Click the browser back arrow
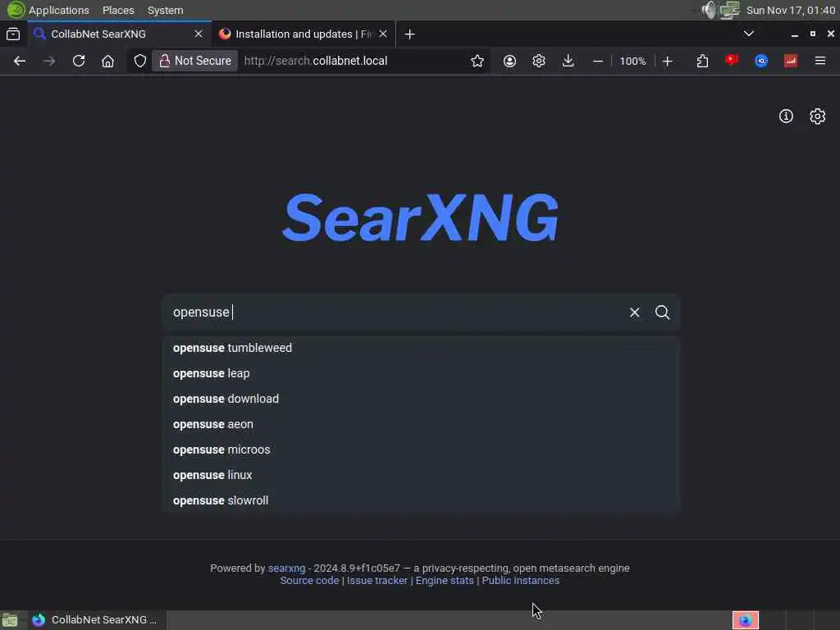Image resolution: width=840 pixels, height=630 pixels. coord(20,61)
